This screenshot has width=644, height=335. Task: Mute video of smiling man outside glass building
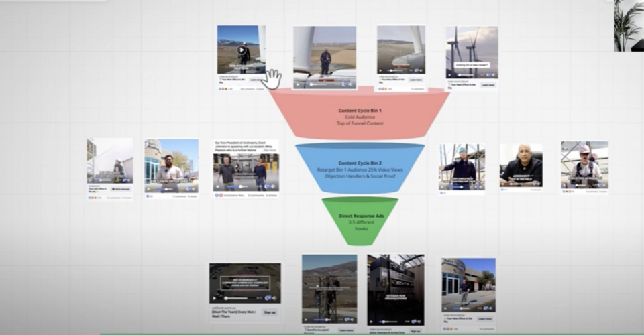195,189
